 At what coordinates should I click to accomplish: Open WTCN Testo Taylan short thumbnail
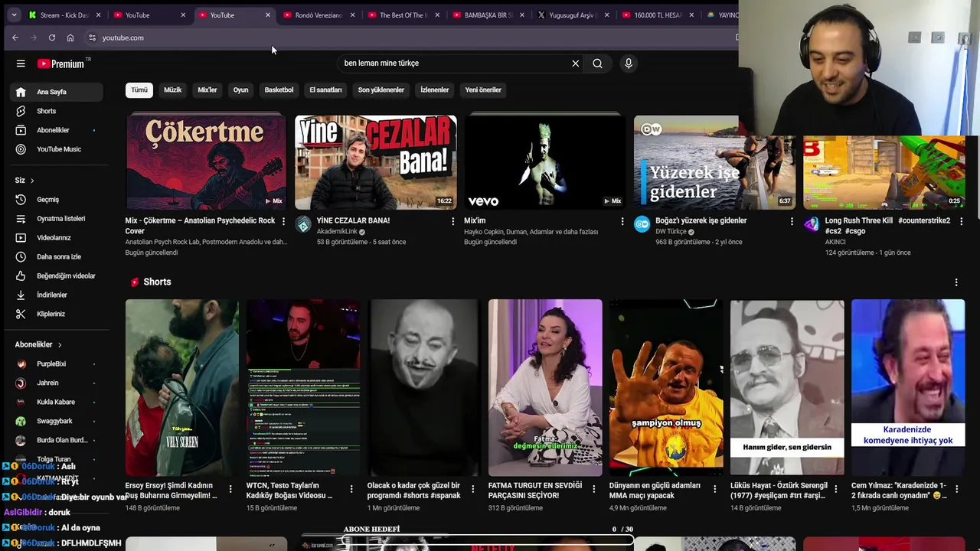[303, 387]
